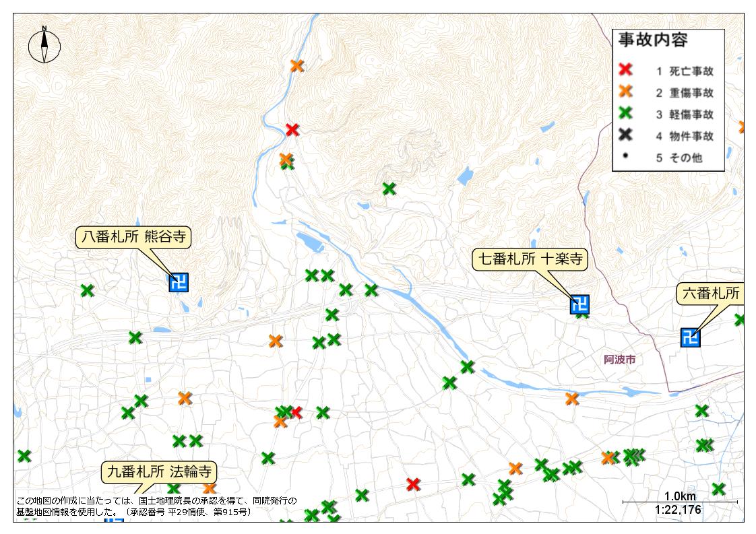Screen dimensions: 756x534
Task: Open the 八番札所 熊谷寺 callout label
Action: [x=133, y=236]
